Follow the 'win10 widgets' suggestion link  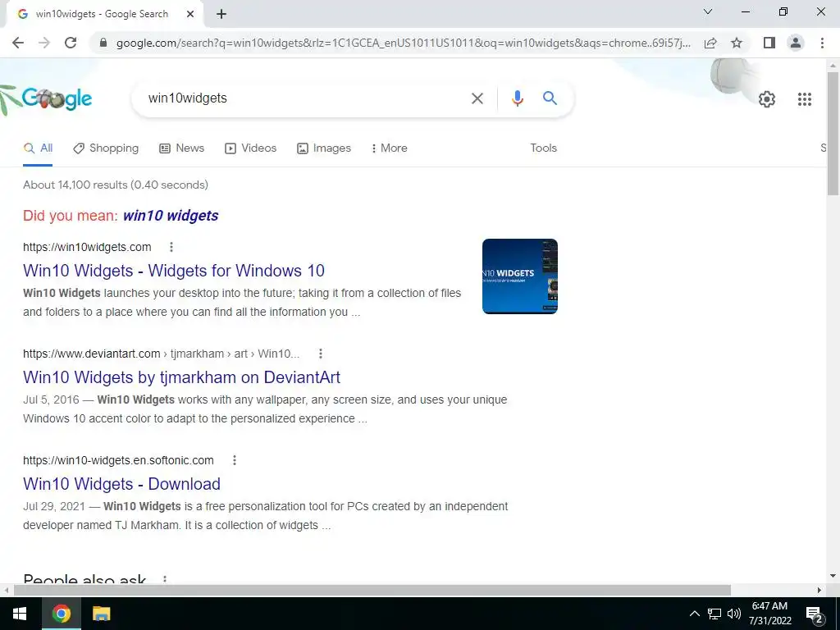pyautogui.click(x=171, y=216)
